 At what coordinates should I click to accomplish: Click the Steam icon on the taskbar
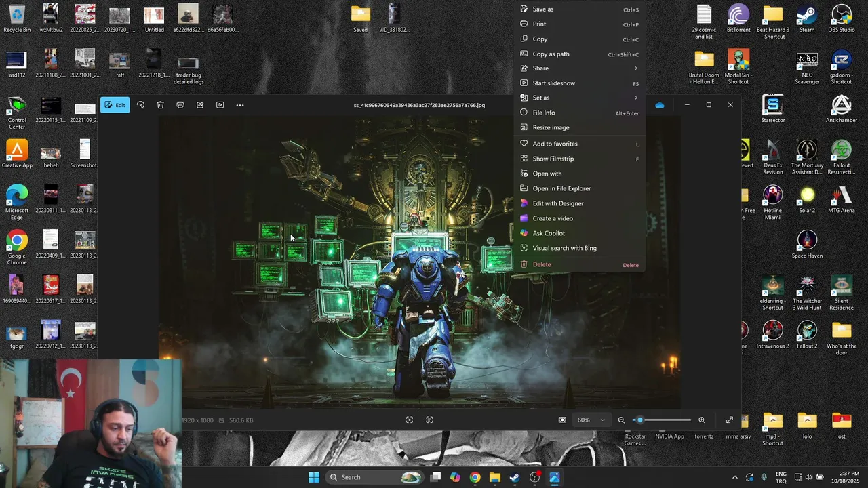point(515,477)
